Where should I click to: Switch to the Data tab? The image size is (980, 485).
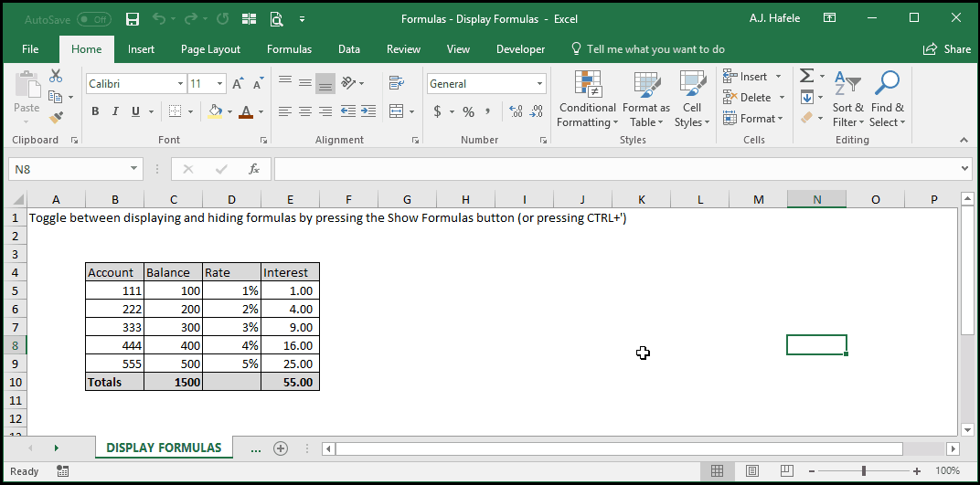pos(348,49)
